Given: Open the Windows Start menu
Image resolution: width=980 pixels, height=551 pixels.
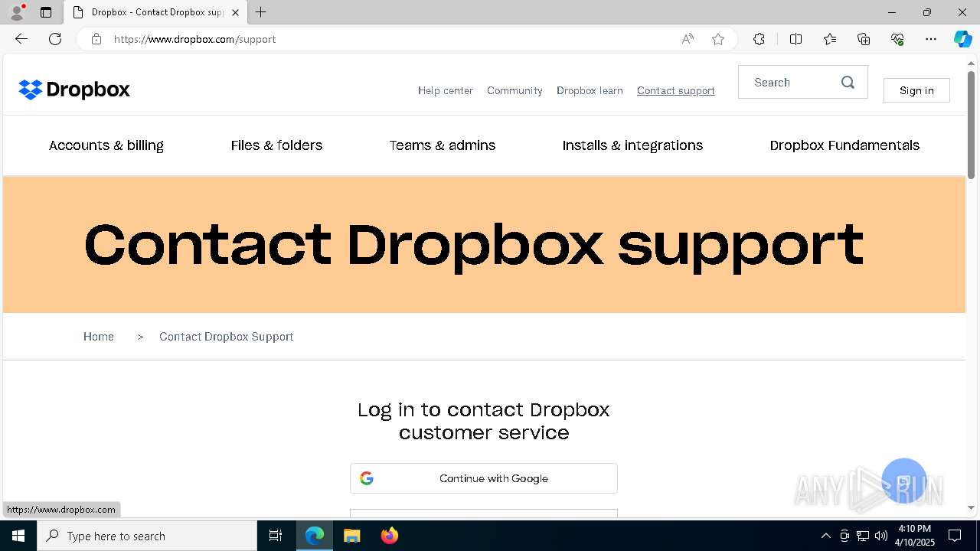Looking at the screenshot, I should coord(18,536).
